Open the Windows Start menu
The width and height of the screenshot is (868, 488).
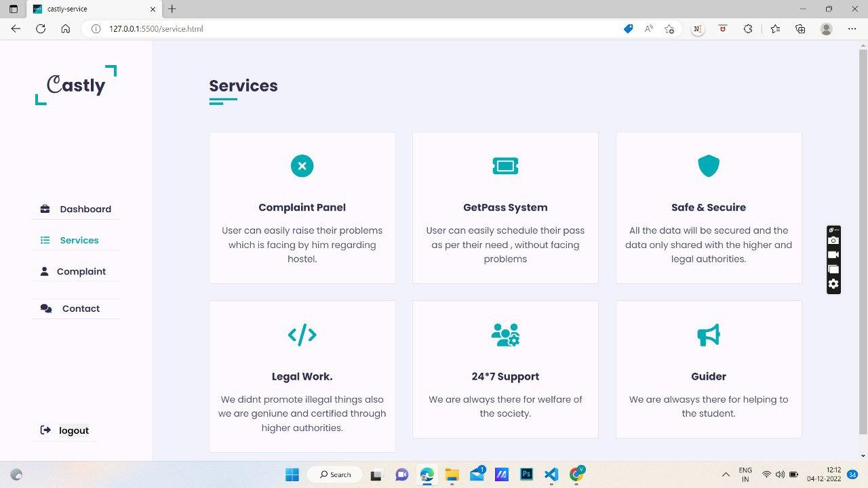click(292, 474)
